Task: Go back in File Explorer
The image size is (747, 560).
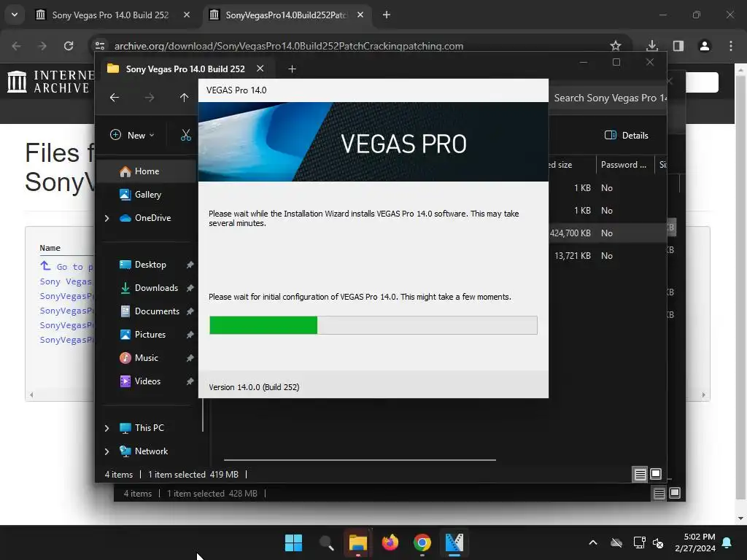Action: click(115, 98)
